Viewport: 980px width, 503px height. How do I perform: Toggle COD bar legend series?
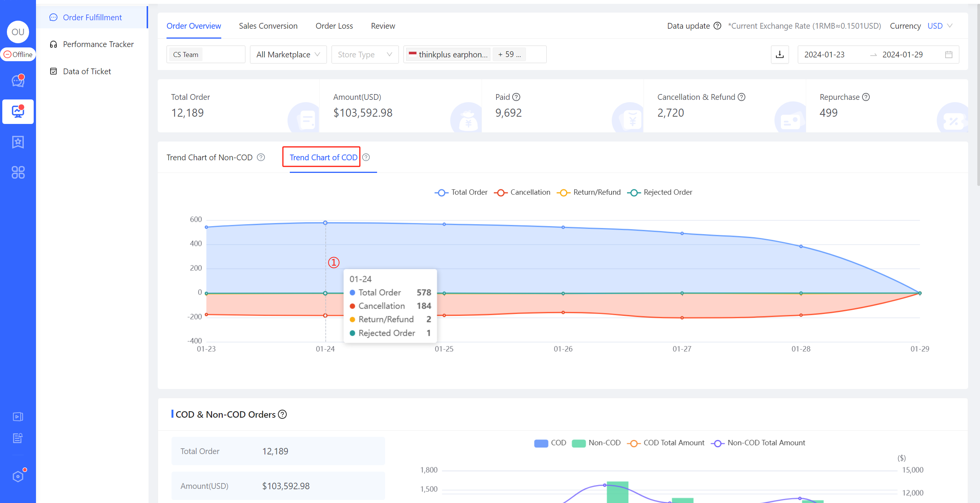click(550, 443)
